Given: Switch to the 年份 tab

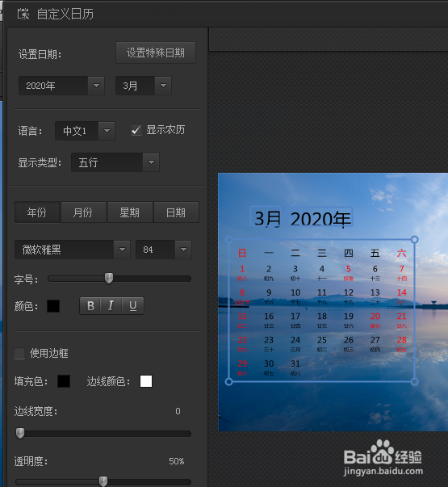Looking at the screenshot, I should click(x=38, y=212).
